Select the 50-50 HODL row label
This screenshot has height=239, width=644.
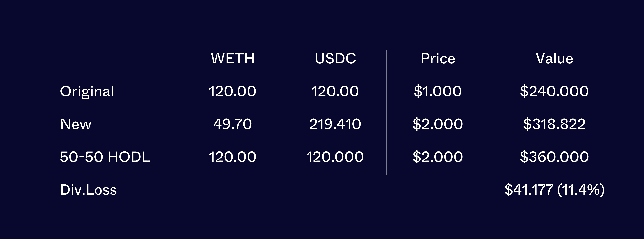coord(105,157)
